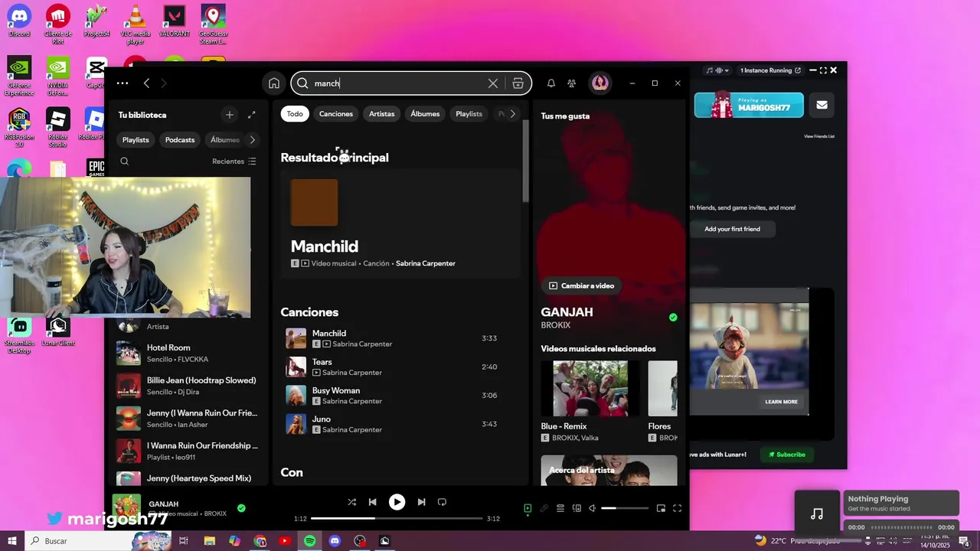
Task: Clear the search field with X icon
Action: coord(493,83)
